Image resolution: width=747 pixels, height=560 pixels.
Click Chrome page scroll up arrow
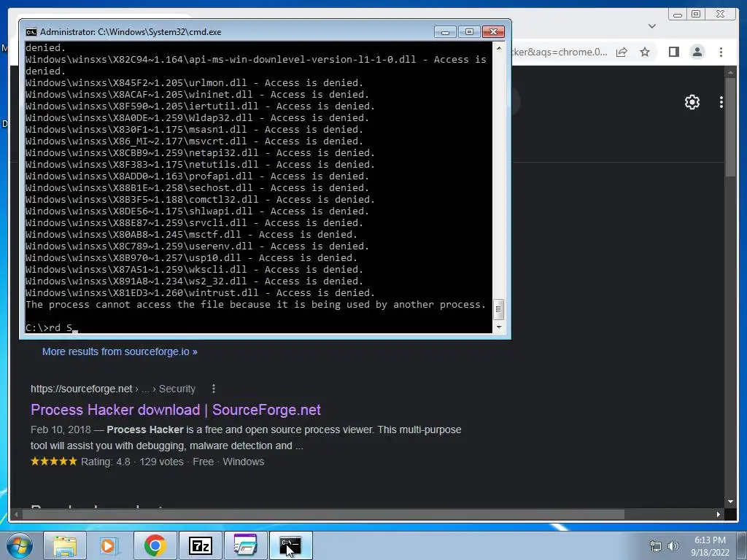[730, 72]
